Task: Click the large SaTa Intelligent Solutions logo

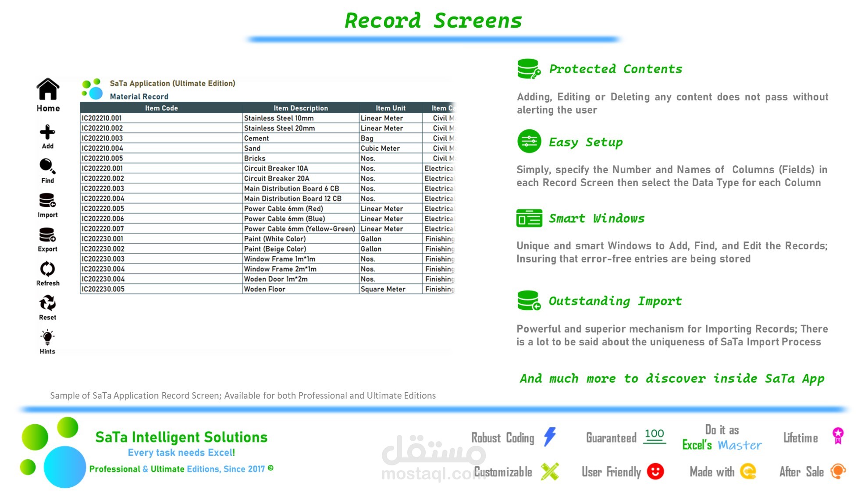Action: click(53, 452)
